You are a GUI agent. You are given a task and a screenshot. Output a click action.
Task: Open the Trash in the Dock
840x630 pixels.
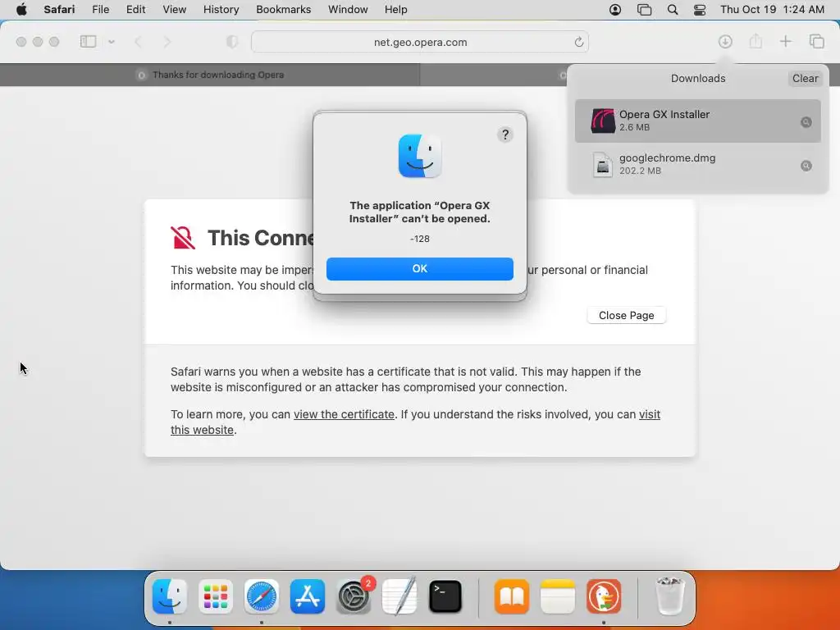pos(669,596)
